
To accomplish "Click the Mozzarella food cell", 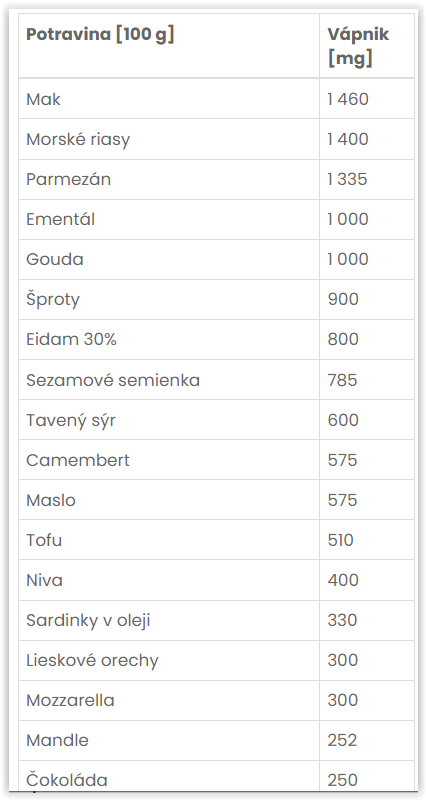I will (x=169, y=700).
